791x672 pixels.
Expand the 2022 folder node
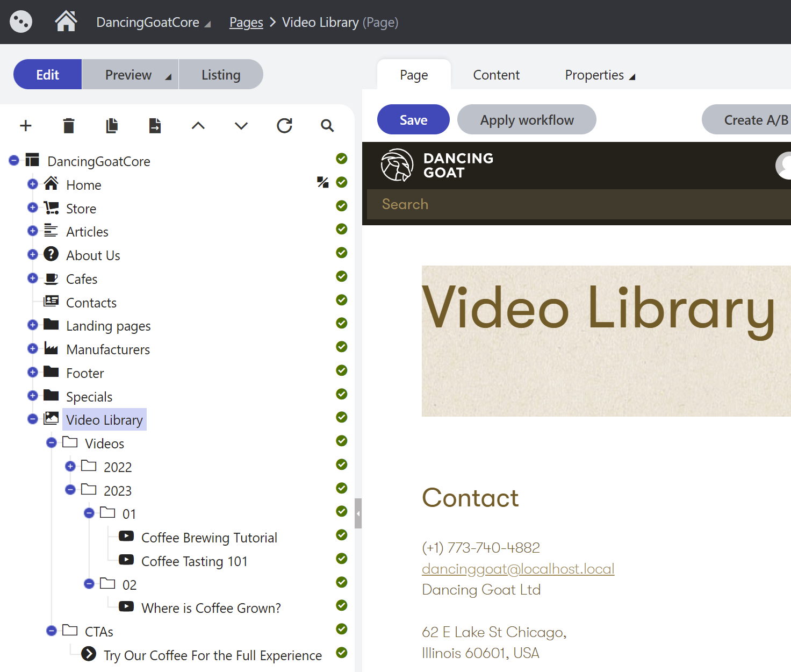point(70,466)
